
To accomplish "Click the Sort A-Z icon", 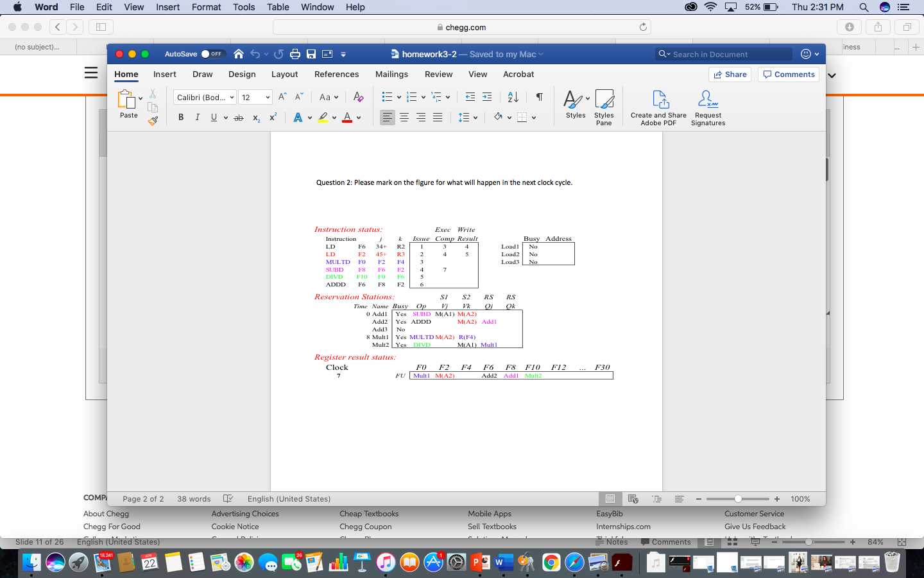I will [512, 96].
